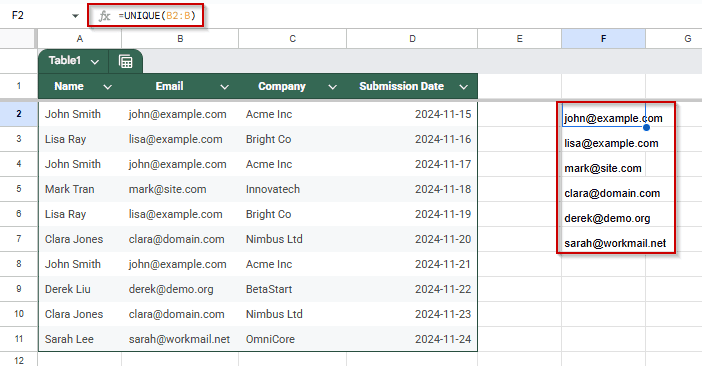Open the Table1 name dropdown arrow

tap(94, 62)
